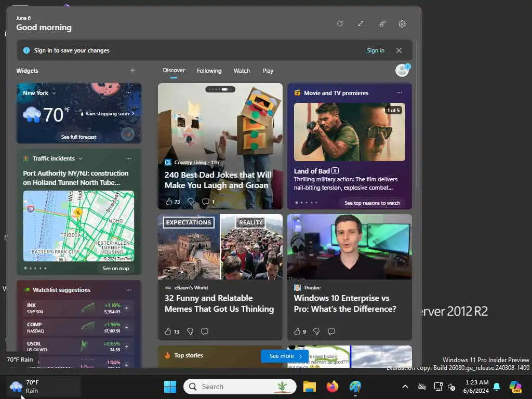The image size is (532, 399).
Task: Click the See more button
Action: coord(285,356)
